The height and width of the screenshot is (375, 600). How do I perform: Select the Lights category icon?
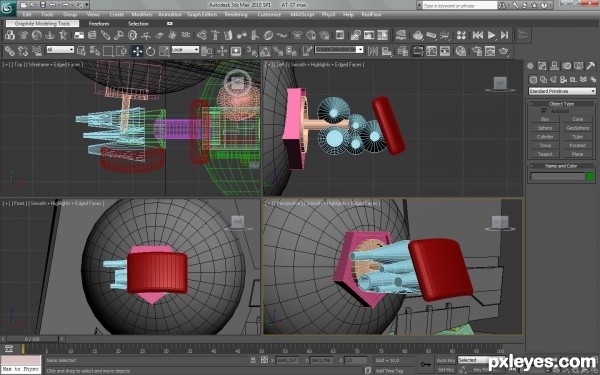(553, 79)
